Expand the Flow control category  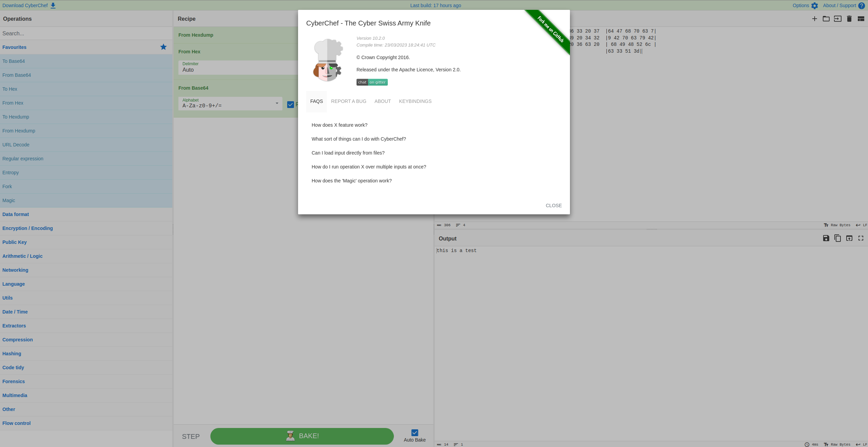(16, 423)
